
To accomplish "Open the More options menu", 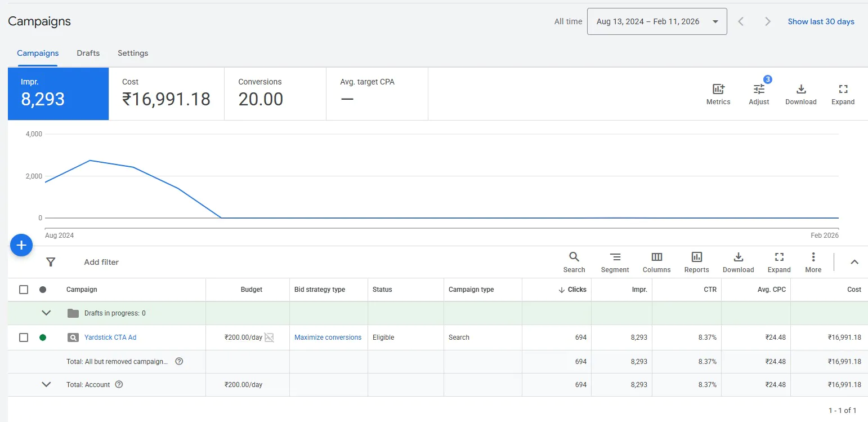I will click(x=813, y=263).
